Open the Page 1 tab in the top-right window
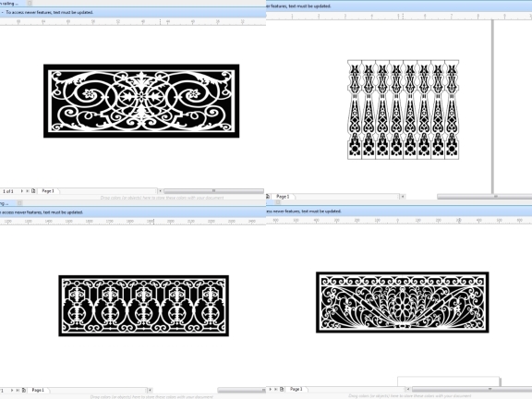 click(283, 197)
